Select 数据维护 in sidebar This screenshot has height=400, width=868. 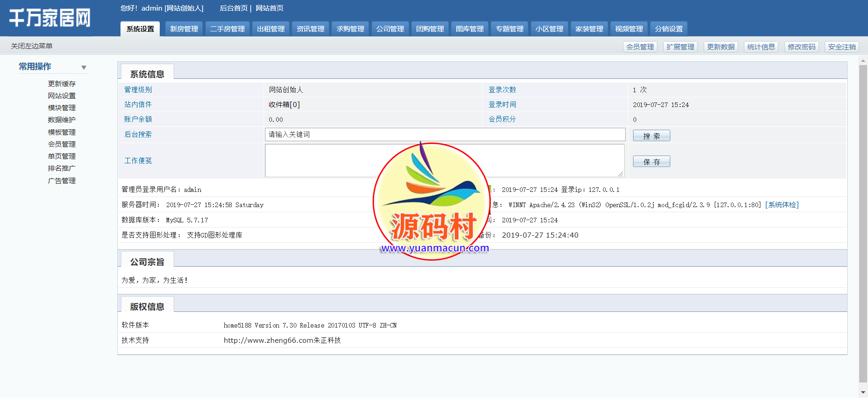(62, 120)
